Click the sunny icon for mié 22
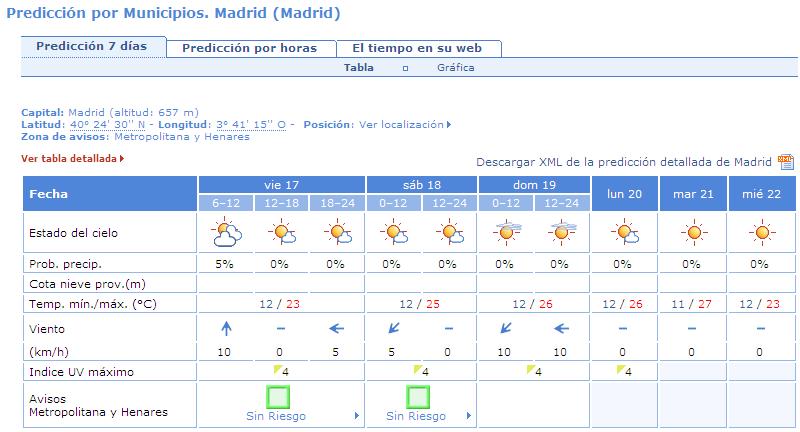This screenshot has width=800, height=432. point(762,233)
